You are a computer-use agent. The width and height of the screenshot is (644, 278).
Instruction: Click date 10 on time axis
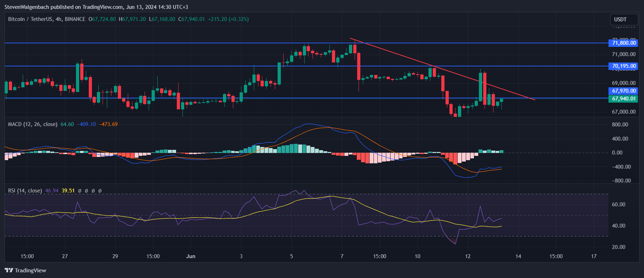(x=417, y=256)
